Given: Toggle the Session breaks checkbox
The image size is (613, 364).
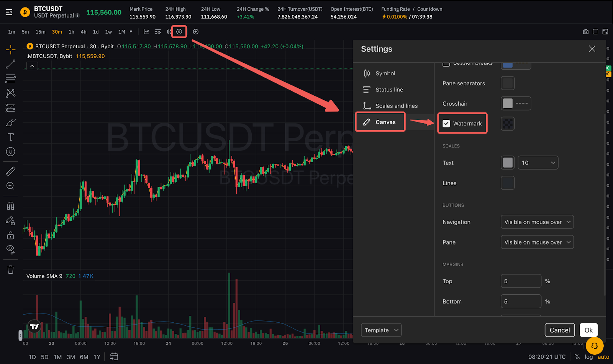Looking at the screenshot, I should (x=446, y=64).
